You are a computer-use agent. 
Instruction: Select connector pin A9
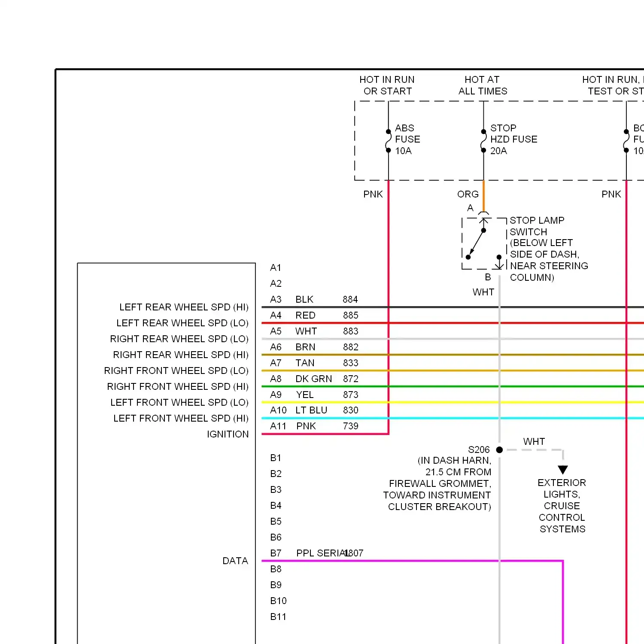276,395
